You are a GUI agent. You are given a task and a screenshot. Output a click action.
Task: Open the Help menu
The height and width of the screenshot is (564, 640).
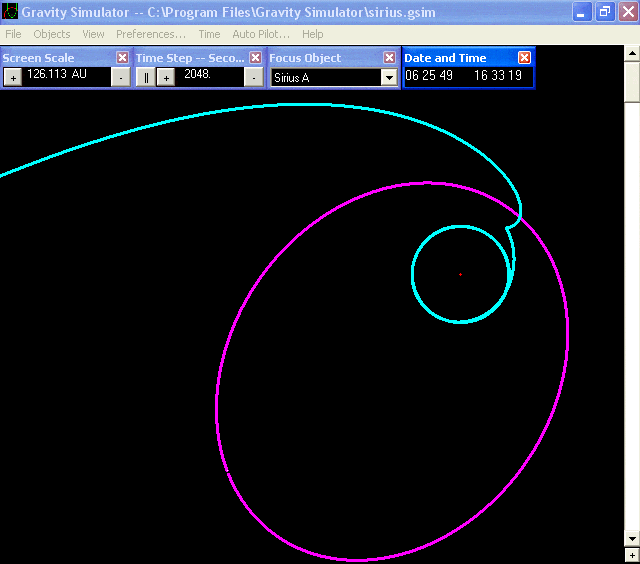(312, 34)
